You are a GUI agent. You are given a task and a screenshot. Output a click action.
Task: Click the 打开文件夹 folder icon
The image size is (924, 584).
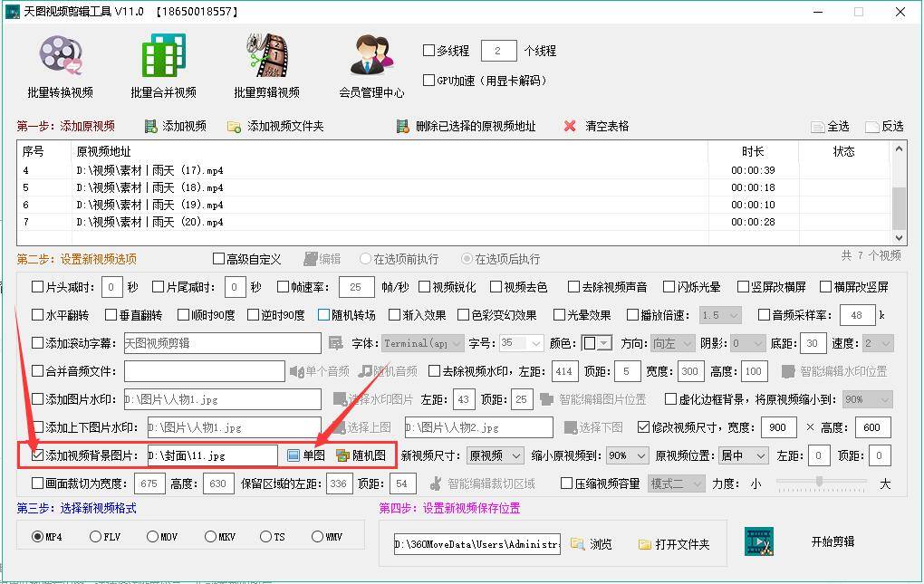point(645,544)
